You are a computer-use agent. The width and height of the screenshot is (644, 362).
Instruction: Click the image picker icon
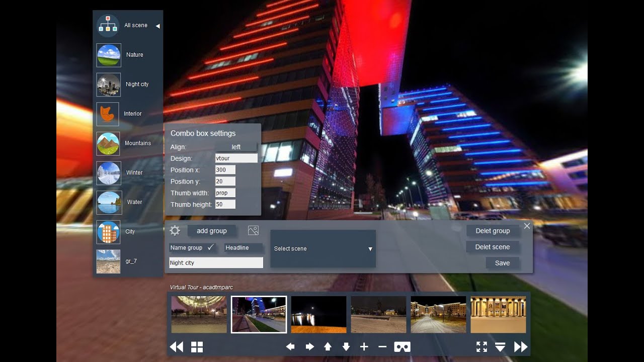point(254,231)
